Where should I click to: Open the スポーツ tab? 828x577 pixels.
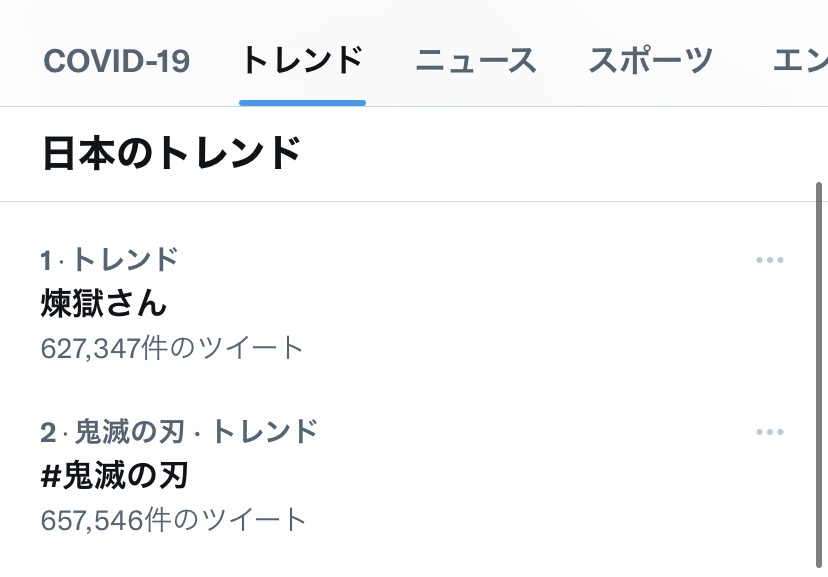pos(651,60)
